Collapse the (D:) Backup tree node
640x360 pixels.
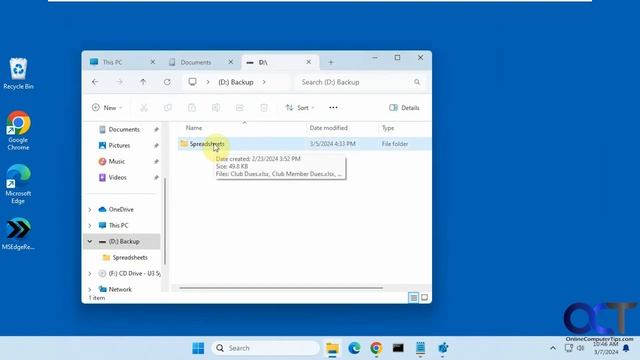pyautogui.click(x=90, y=241)
